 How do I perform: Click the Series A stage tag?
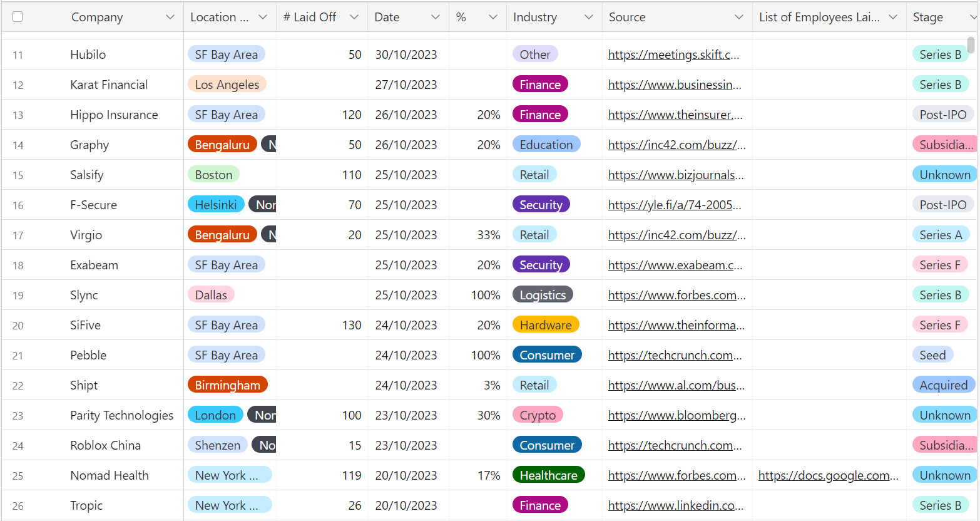941,235
